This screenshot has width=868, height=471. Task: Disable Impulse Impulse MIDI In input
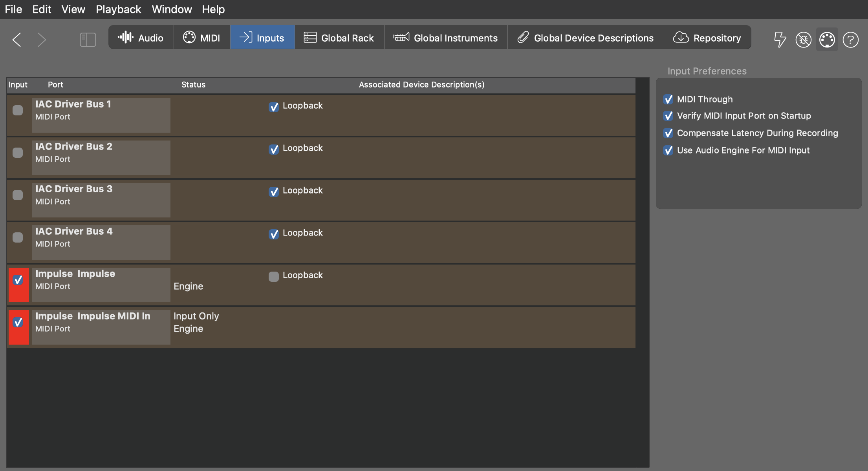18,322
